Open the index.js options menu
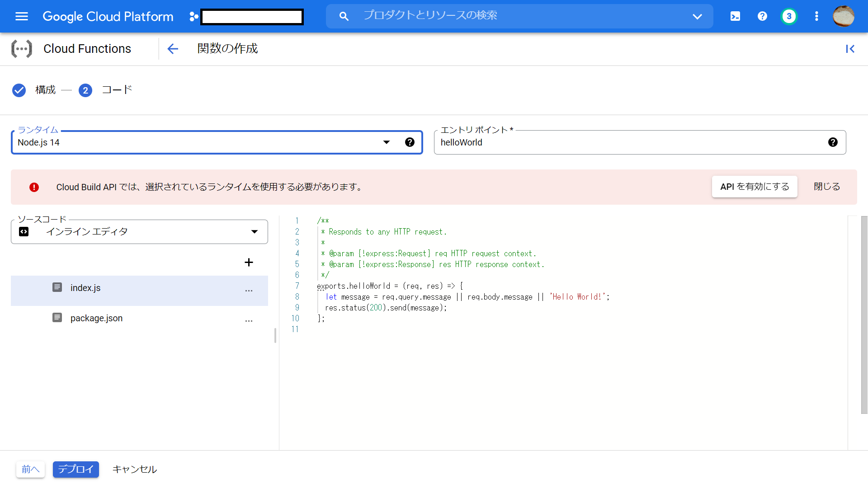Image resolution: width=868 pixels, height=488 pixels. 249,291
